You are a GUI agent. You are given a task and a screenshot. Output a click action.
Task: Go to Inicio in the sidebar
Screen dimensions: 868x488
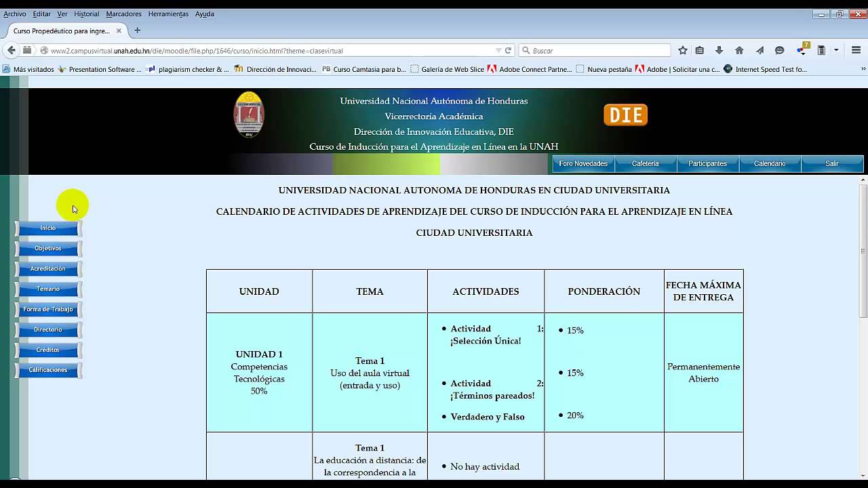tap(47, 228)
